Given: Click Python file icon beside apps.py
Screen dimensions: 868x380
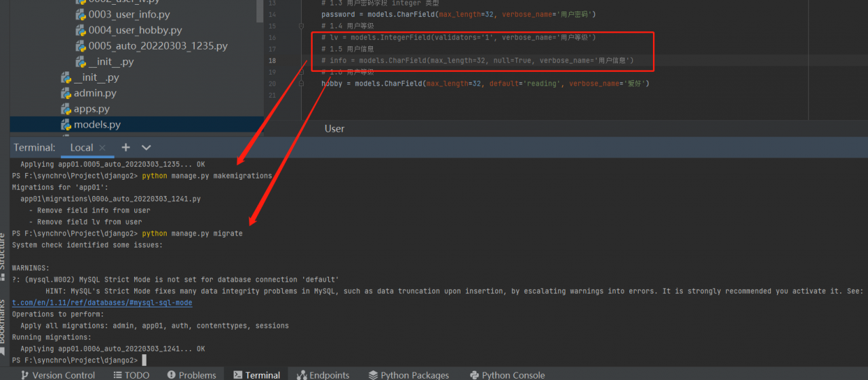Looking at the screenshot, I should coord(66,109).
